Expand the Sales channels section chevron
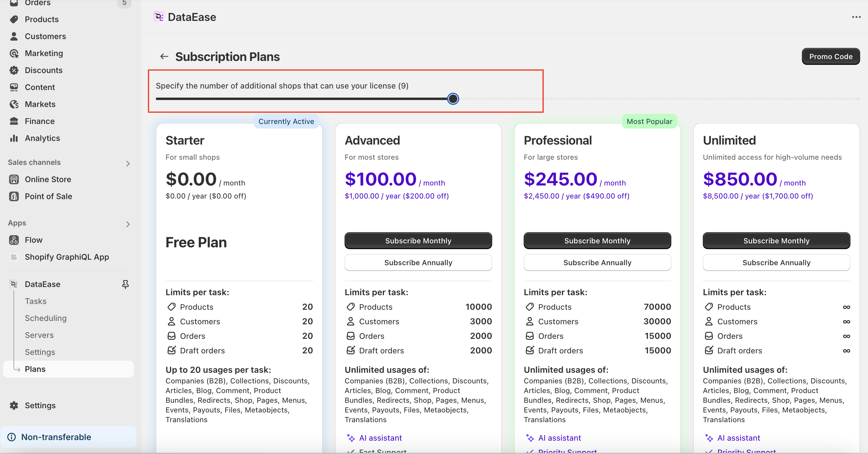Viewport: 868px width, 454px height. (x=128, y=163)
